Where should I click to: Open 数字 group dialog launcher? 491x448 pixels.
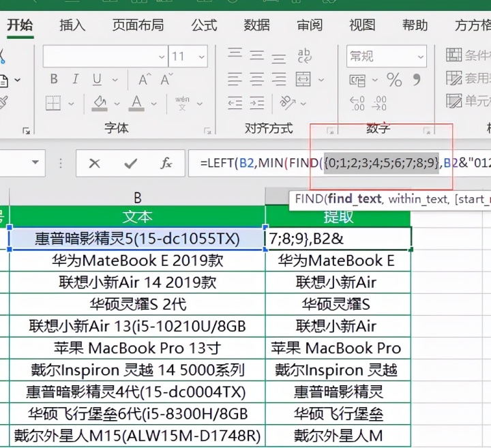pos(427,131)
